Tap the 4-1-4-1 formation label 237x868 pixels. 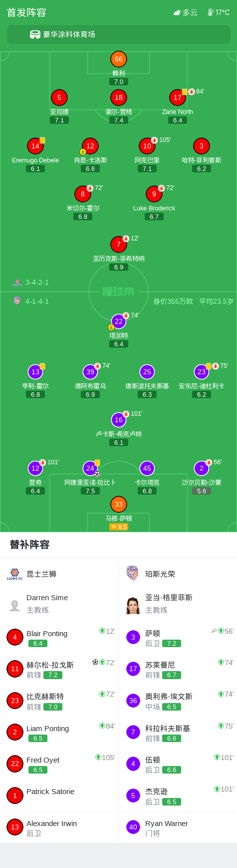click(37, 301)
